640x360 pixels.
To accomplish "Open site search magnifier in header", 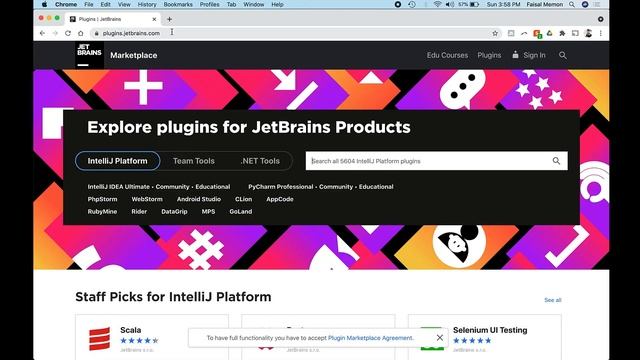I will coord(562,55).
